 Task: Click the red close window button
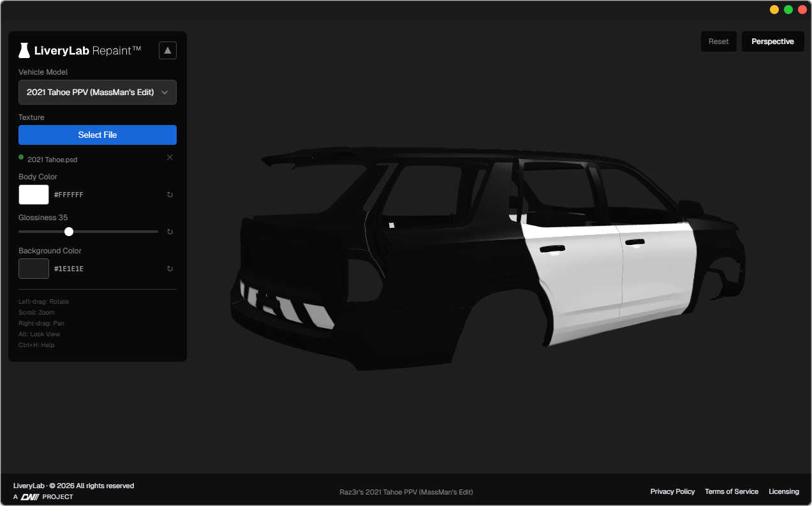802,10
